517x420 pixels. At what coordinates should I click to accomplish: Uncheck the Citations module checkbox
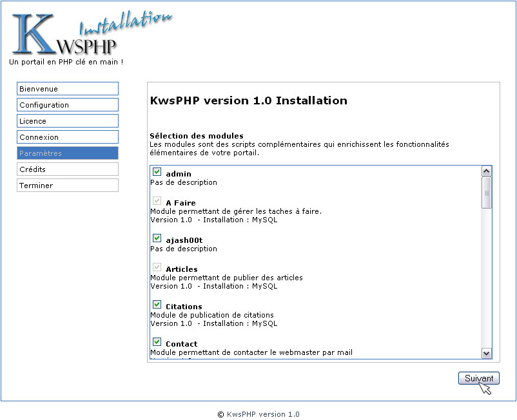coord(157,304)
